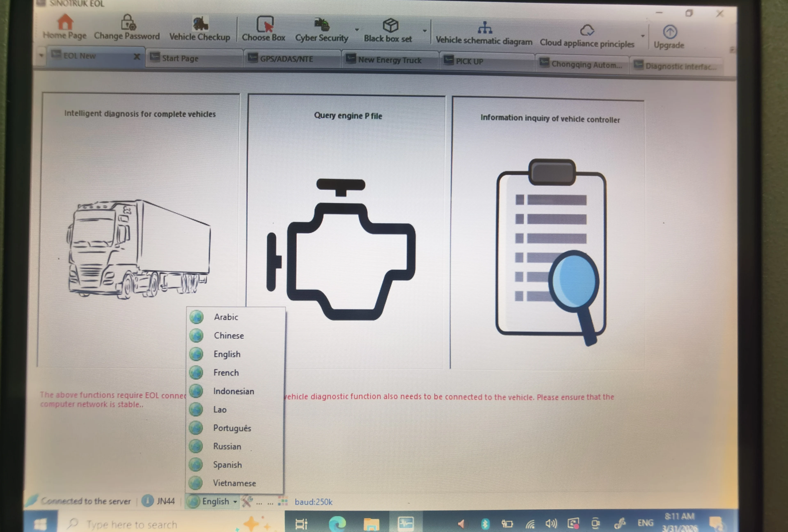Viewport: 788px width, 532px height.
Task: Expand the Black box set dropdown arrow
Action: tap(425, 31)
